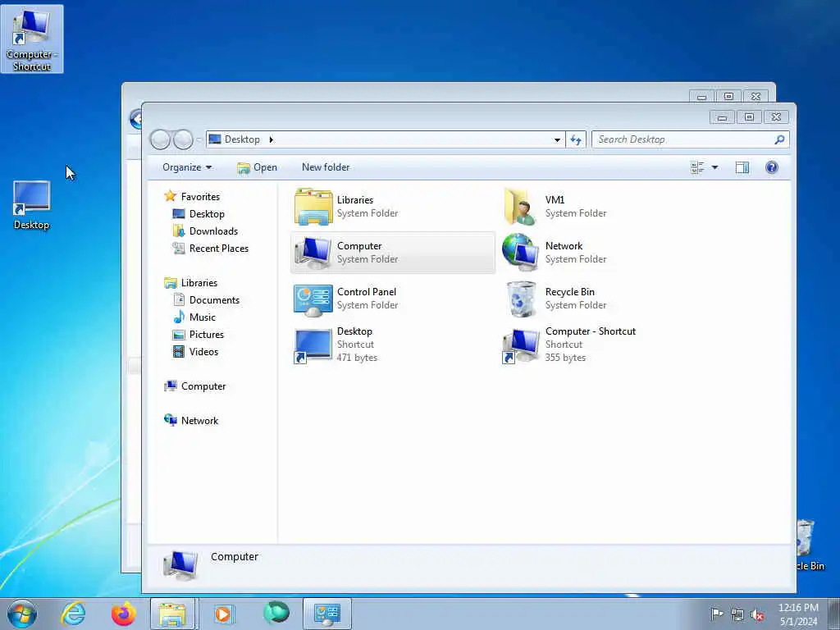Screen dimensions: 840x630
Task: Select the Control Panel icon
Action: (313, 299)
